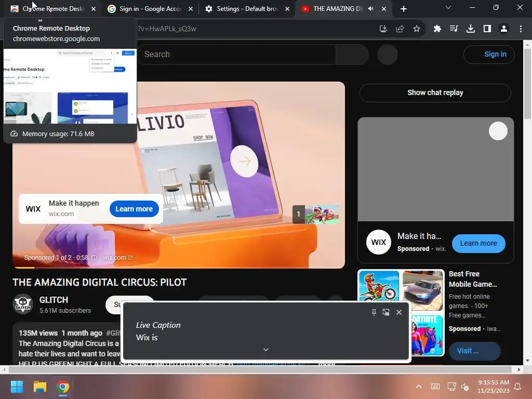Close the Live Caption window
This screenshot has height=399, width=532.
point(399,312)
